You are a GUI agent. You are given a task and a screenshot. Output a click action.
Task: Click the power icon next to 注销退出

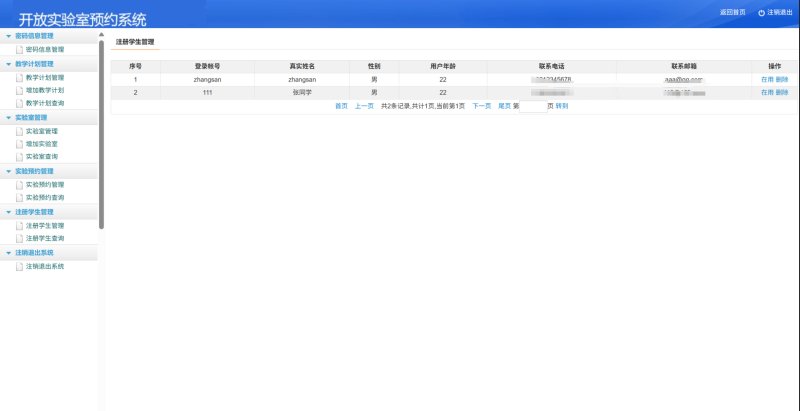click(x=761, y=13)
